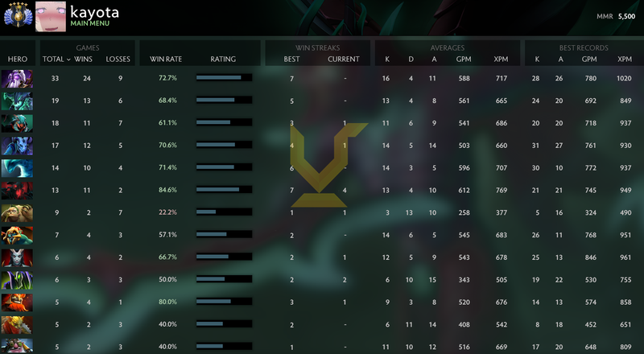The height and width of the screenshot is (354, 644).
Task: Select hero portrait with 33 total games
Action: [x=17, y=78]
